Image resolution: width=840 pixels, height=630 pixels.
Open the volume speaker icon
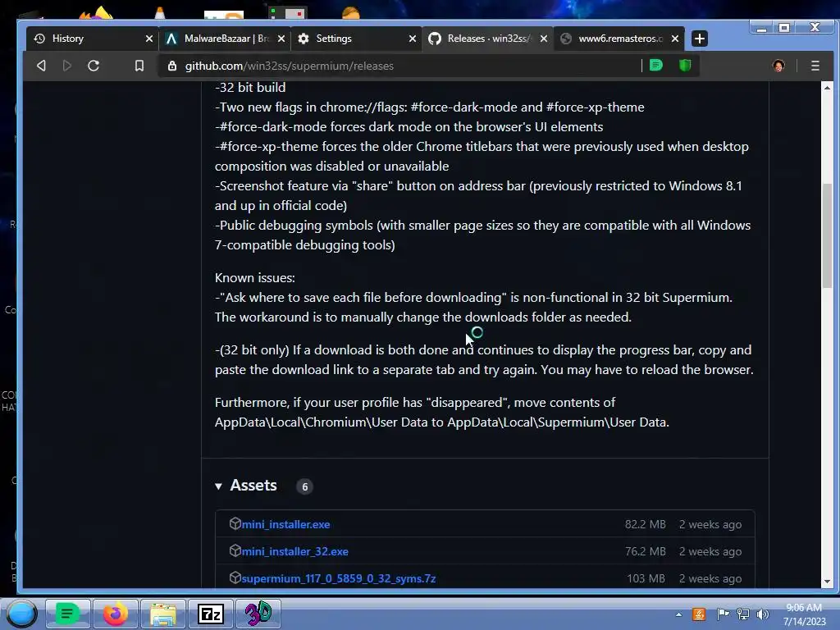(762, 614)
